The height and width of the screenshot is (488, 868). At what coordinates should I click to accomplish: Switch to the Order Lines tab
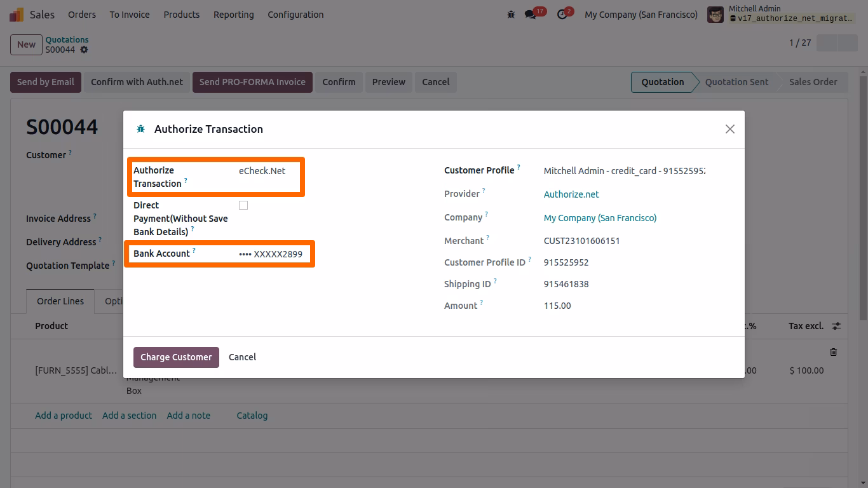click(60, 301)
